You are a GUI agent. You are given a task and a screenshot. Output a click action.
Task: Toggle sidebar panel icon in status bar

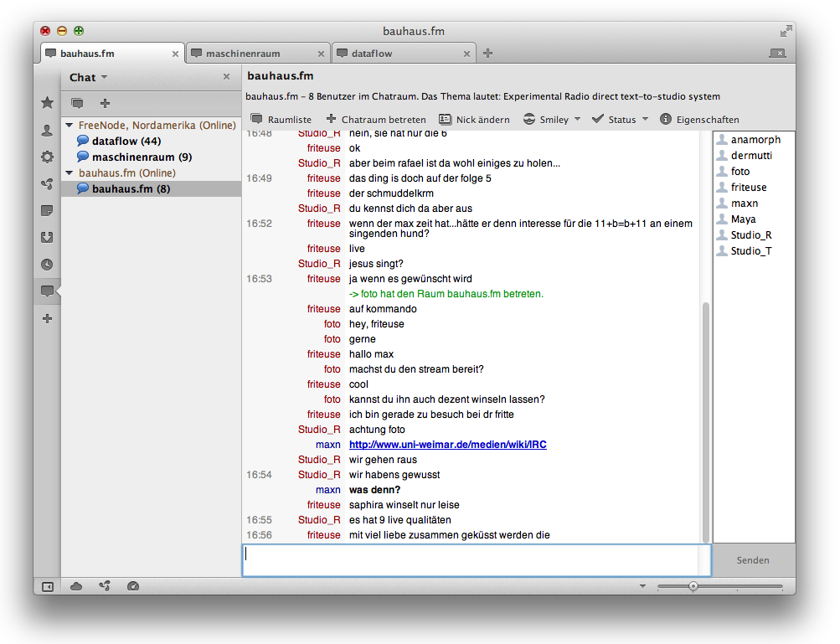pyautogui.click(x=48, y=587)
